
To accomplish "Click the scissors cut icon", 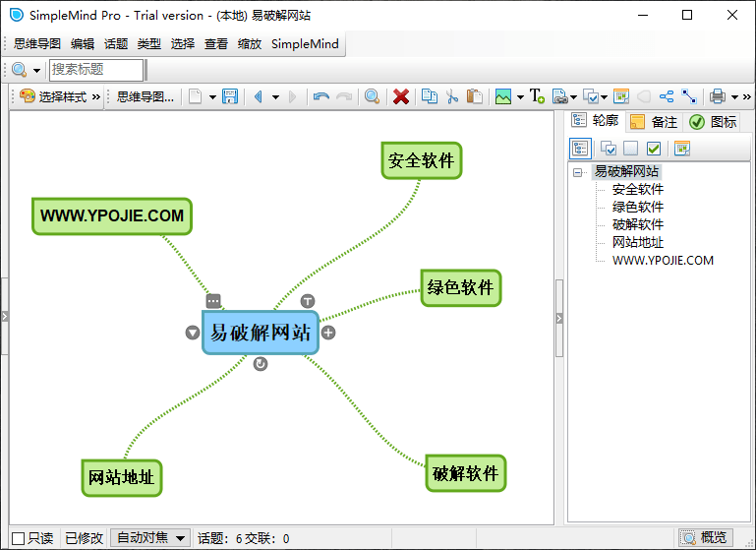I will [452, 96].
